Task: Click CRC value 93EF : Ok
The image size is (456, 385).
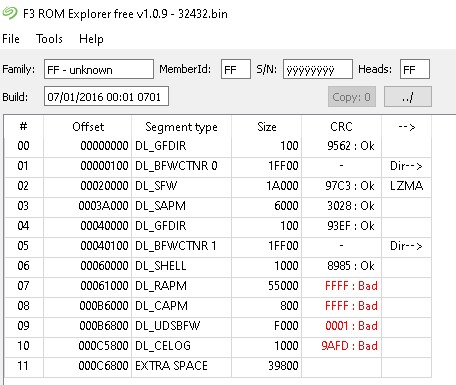Action: pyautogui.click(x=351, y=226)
